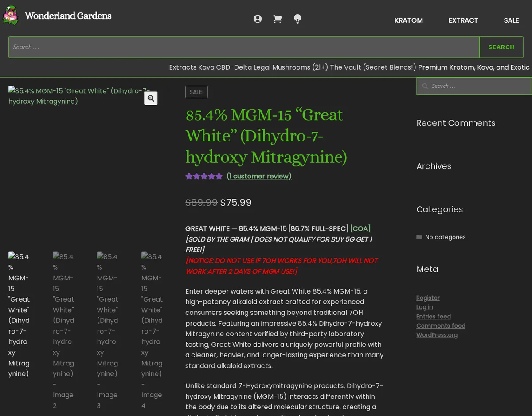The image size is (532, 416).
Task: Open the KRATOM menu
Action: click(x=409, y=20)
